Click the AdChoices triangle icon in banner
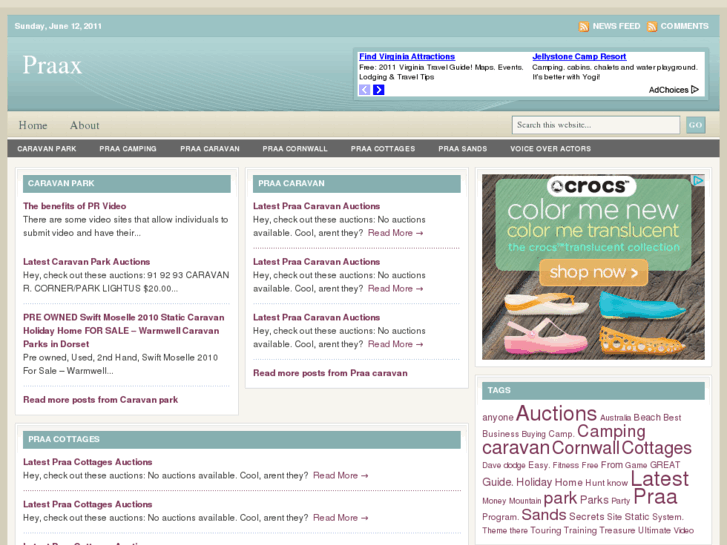Viewport: 727px width, 545px height. 695,90
